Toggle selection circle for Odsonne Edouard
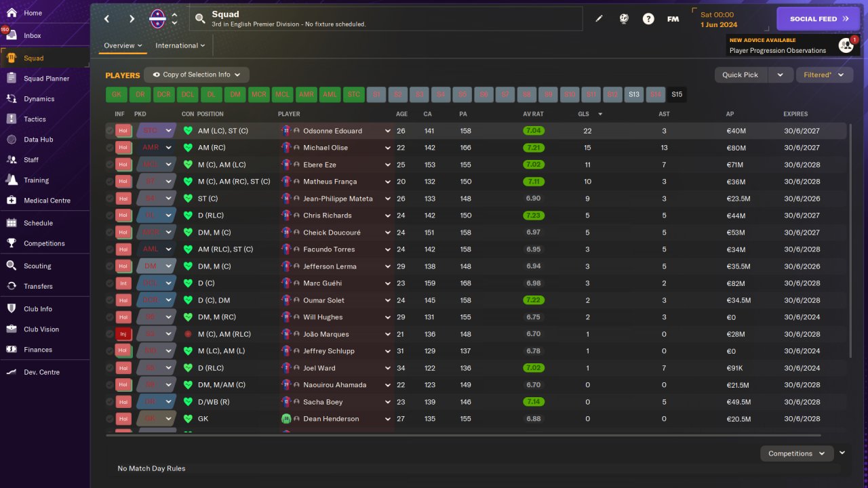Viewport: 868px width, 488px height. (x=110, y=131)
